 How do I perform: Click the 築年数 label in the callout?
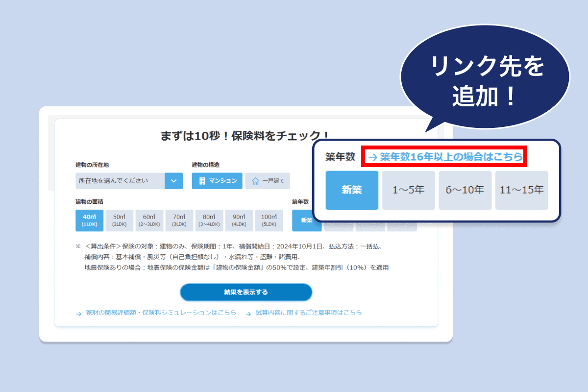[x=340, y=157]
